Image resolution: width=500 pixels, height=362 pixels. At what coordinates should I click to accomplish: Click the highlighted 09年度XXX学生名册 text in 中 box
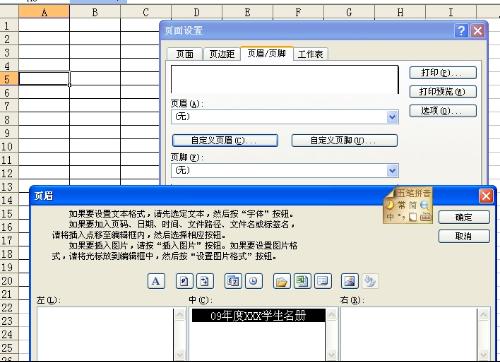[258, 316]
